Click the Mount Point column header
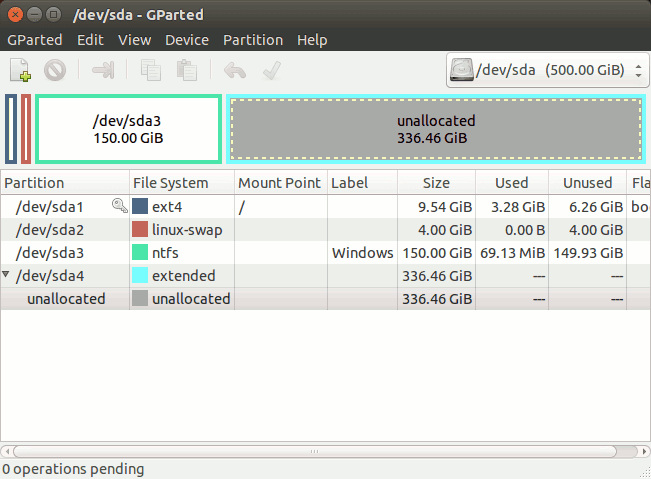 tap(281, 183)
